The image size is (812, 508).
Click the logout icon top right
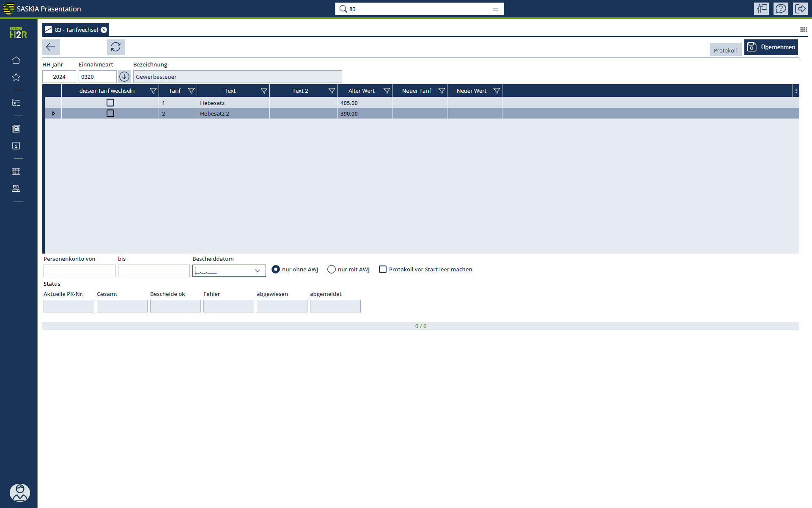click(x=800, y=8)
